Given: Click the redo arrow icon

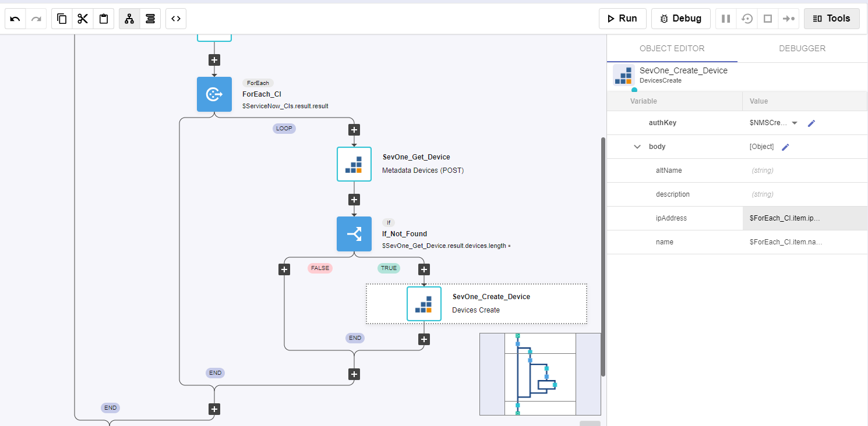Looking at the screenshot, I should [36, 19].
